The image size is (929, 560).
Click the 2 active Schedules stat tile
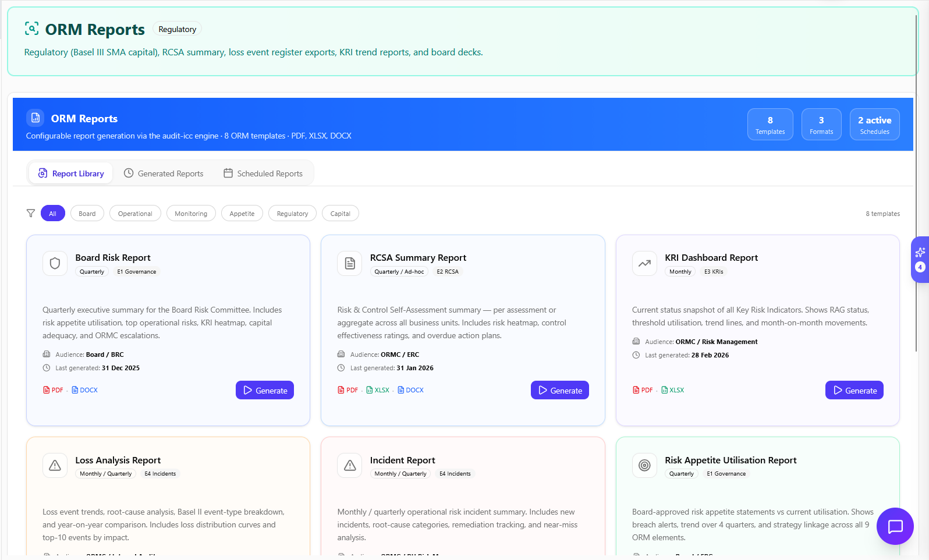[874, 125]
